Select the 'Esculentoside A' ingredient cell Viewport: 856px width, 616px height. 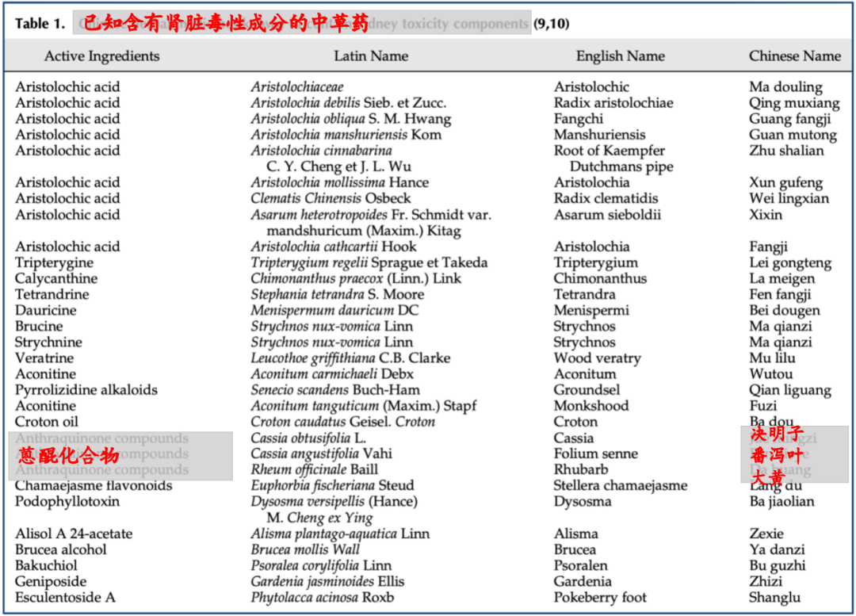65,598
